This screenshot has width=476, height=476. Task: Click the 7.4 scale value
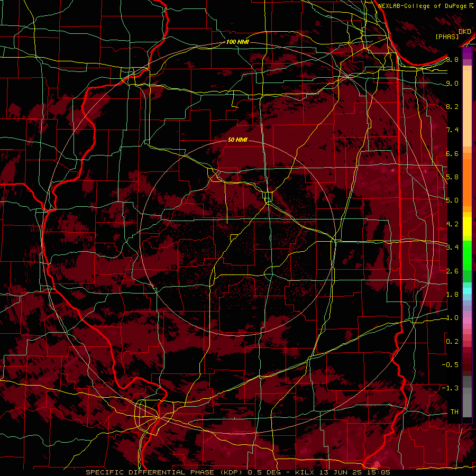452,130
